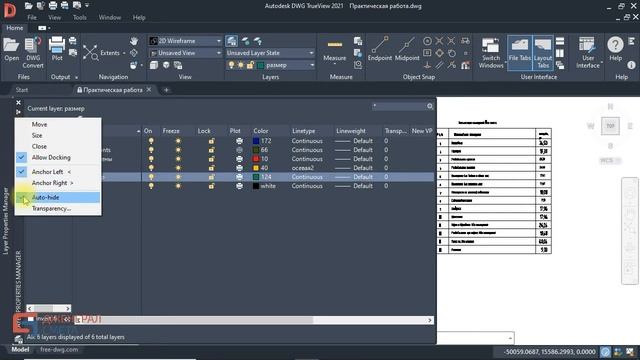Toggle On bulb for color 172 layer
This screenshot has width=640, height=360.
[151, 141]
